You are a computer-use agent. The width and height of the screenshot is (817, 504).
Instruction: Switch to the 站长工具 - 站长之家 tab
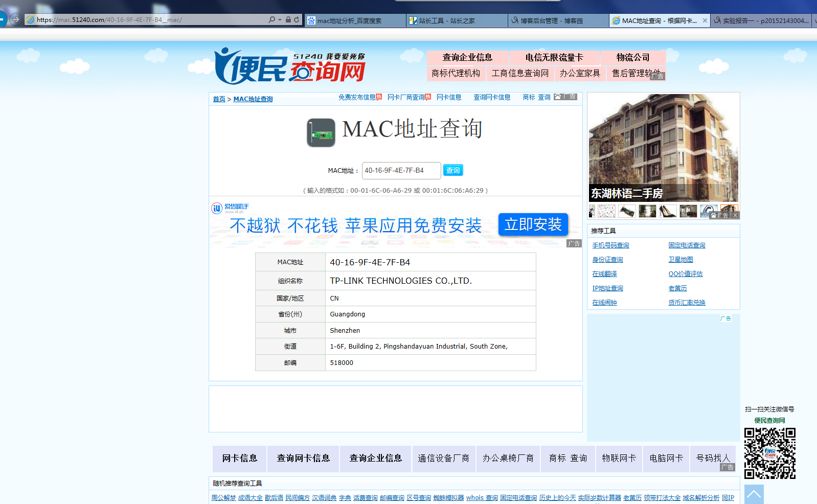(x=457, y=20)
